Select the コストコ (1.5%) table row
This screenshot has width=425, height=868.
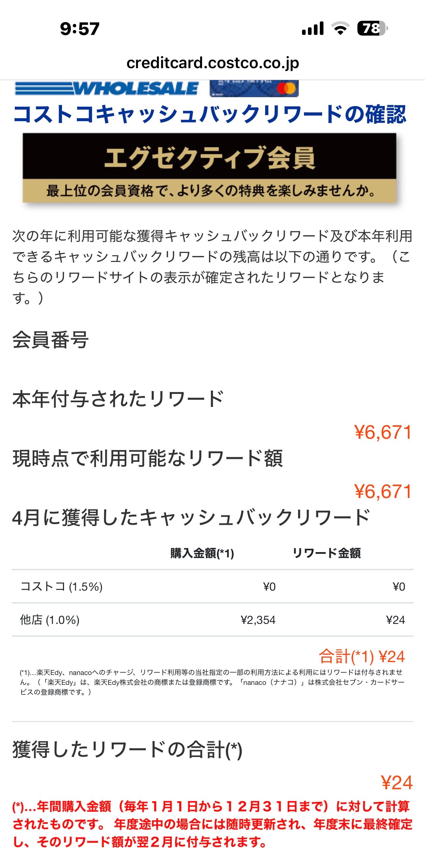tap(212, 587)
